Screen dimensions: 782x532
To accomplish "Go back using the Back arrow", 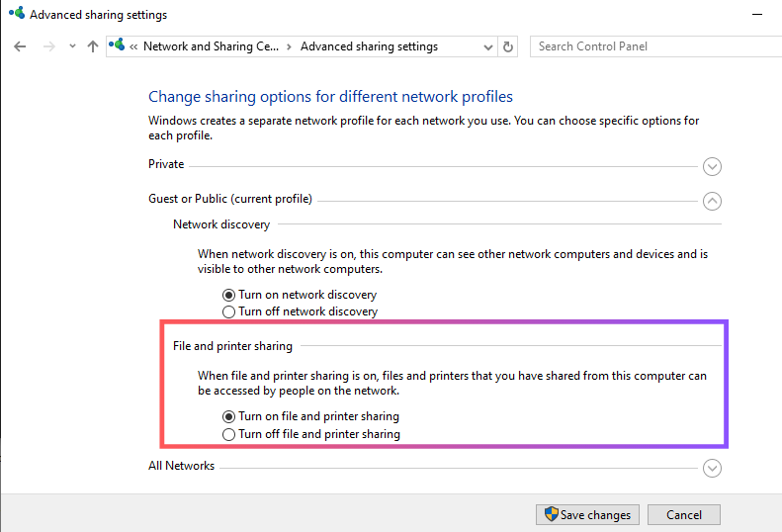I will pos(20,46).
